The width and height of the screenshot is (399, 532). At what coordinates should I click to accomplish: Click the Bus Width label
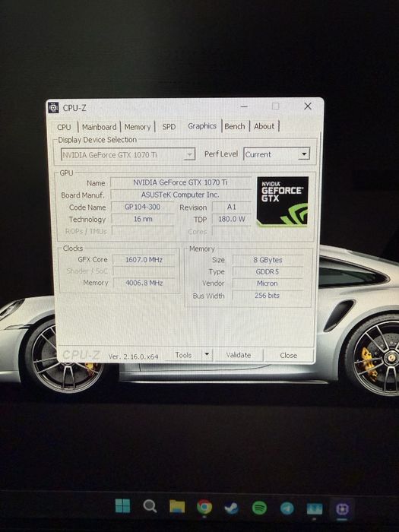[208, 296]
